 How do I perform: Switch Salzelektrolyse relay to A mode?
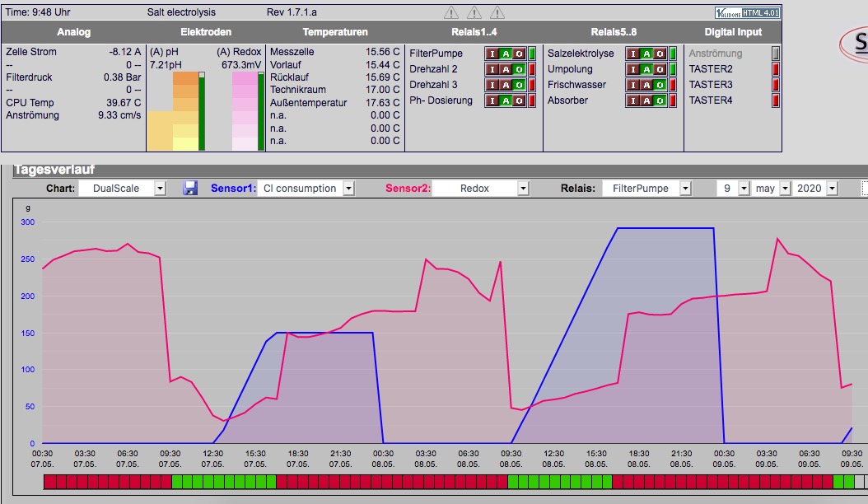tap(646, 54)
